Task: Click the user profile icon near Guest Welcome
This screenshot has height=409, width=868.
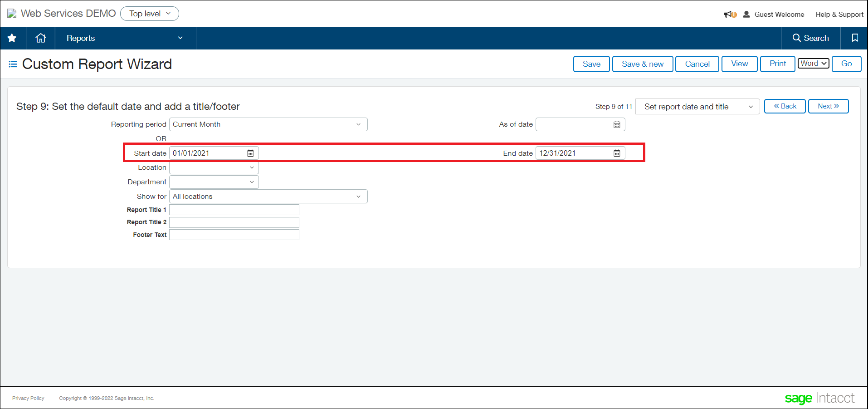Action: [x=746, y=15]
